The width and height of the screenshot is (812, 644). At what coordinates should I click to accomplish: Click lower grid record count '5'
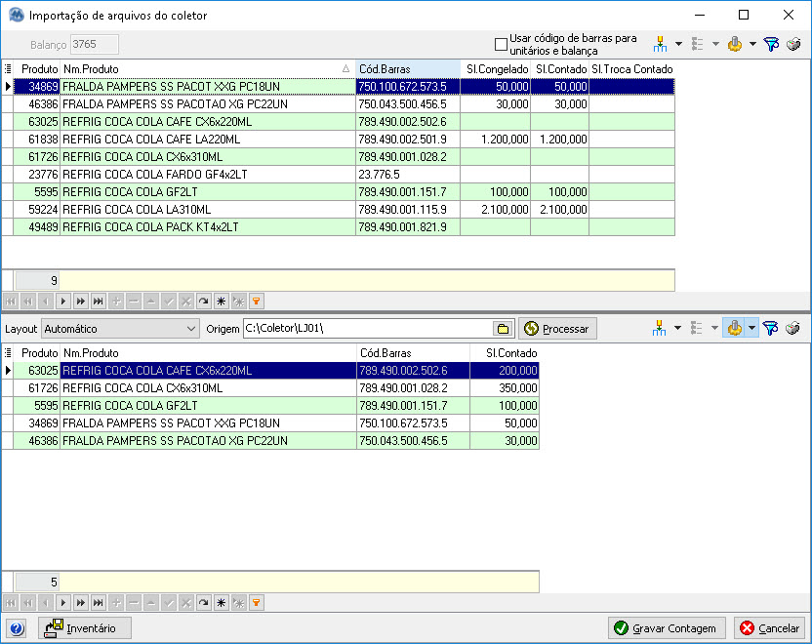37,583
